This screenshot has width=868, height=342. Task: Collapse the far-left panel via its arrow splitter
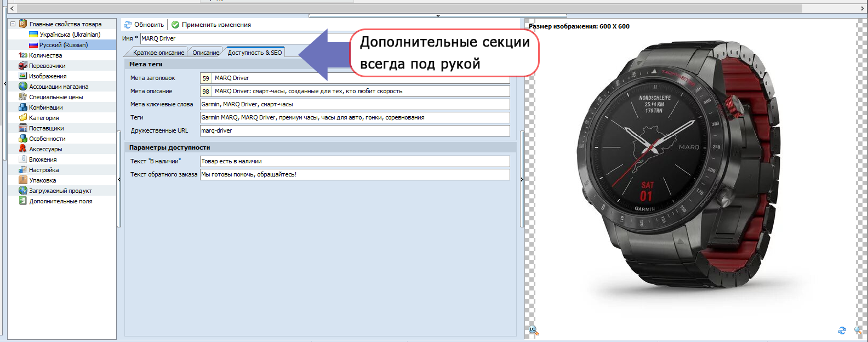(5, 83)
